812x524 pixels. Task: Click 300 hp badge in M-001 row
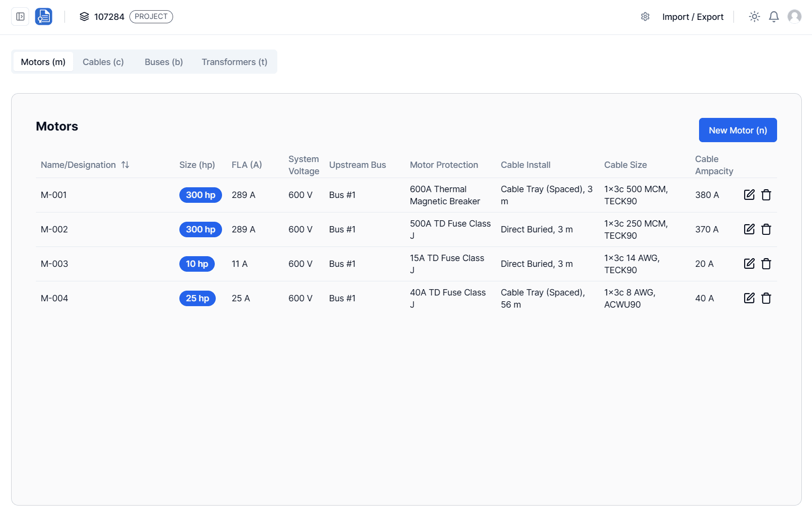pyautogui.click(x=201, y=195)
